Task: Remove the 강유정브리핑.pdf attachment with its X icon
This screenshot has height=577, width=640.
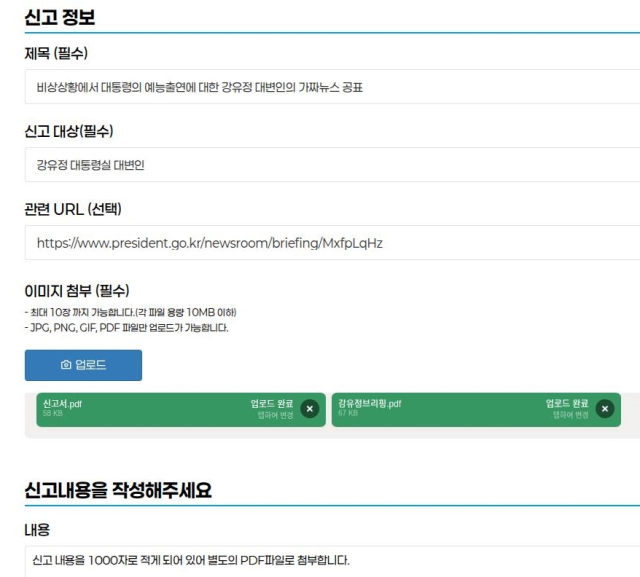Action: (604, 408)
